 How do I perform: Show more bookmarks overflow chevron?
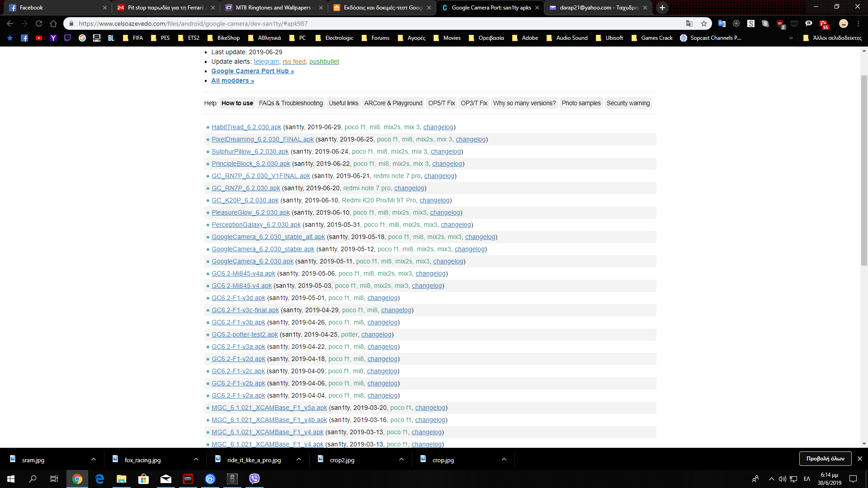click(x=791, y=38)
